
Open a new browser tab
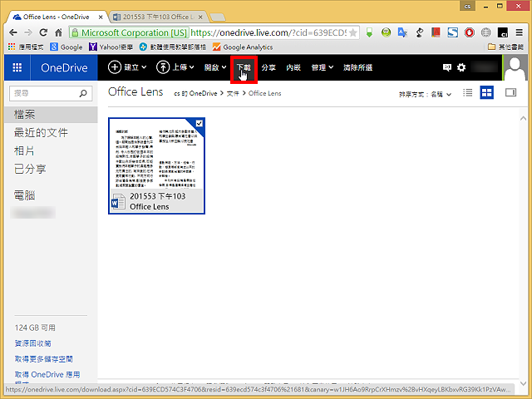217,17
